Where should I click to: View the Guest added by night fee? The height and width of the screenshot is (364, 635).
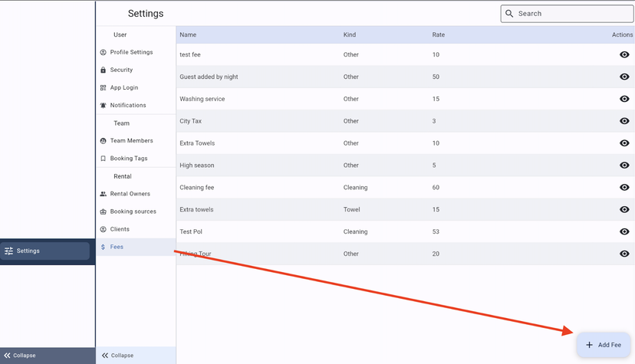pyautogui.click(x=624, y=77)
